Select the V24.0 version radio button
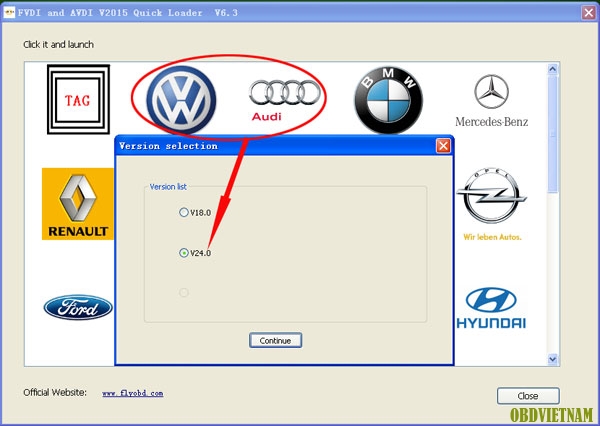Screen dimensions: 600x426 click(184, 253)
